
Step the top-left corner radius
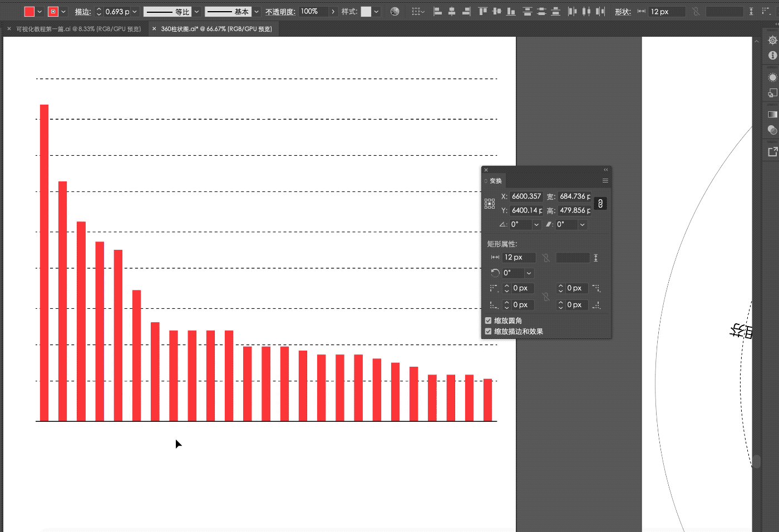(x=506, y=288)
